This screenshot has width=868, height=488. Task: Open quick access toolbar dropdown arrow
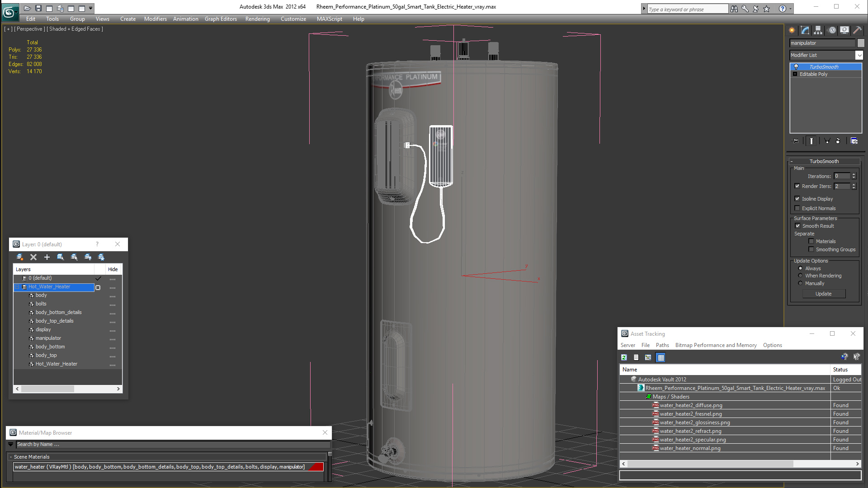(x=91, y=8)
